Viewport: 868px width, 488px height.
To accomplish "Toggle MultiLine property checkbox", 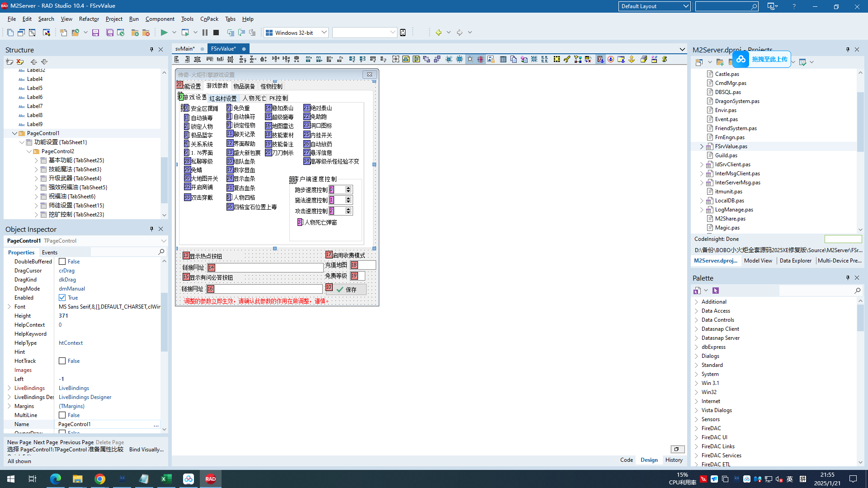I will 62,415.
